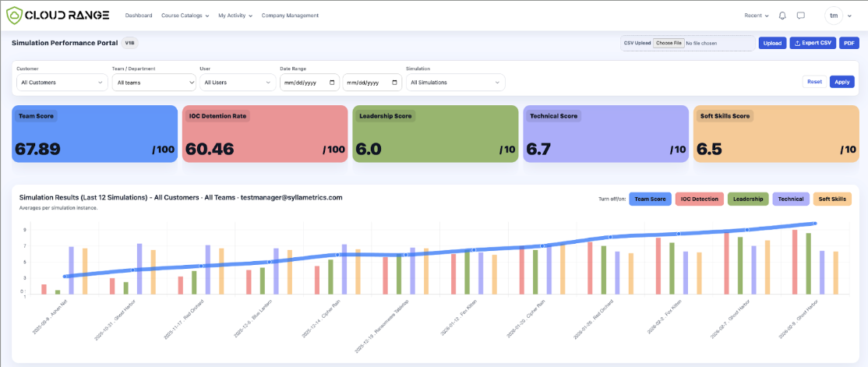Open the chat messages icon

800,16
